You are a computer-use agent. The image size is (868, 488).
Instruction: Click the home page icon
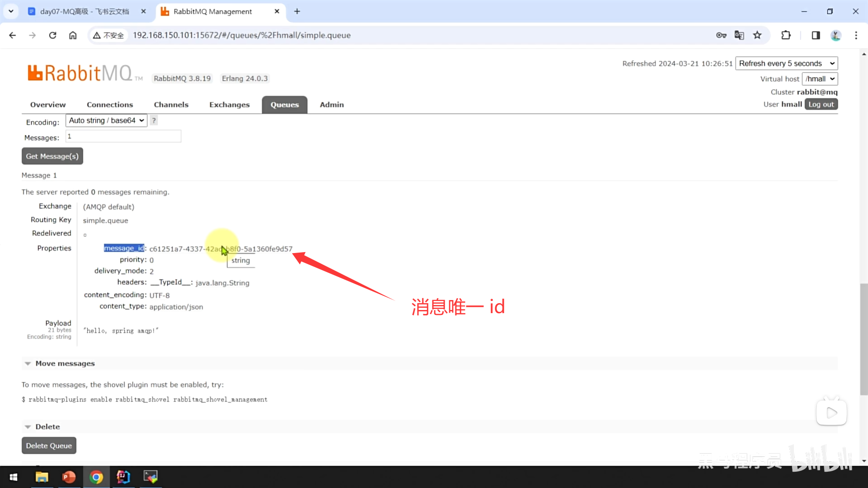click(x=73, y=35)
